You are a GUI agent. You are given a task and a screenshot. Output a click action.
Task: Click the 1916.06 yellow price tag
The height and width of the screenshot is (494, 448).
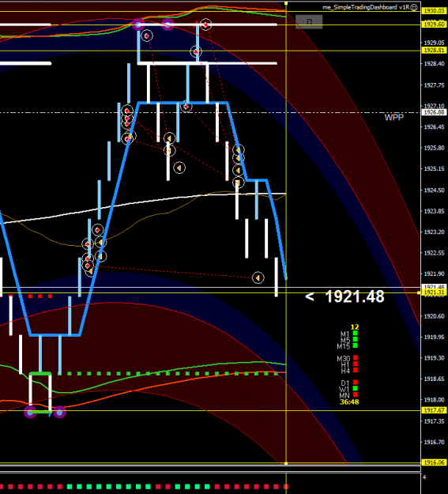pos(434,462)
